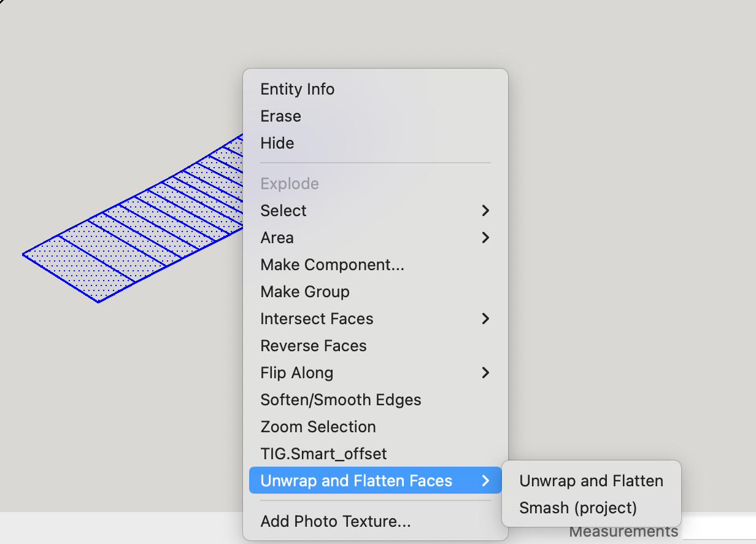Reverse the selected faces
756x544 pixels.
(313, 346)
